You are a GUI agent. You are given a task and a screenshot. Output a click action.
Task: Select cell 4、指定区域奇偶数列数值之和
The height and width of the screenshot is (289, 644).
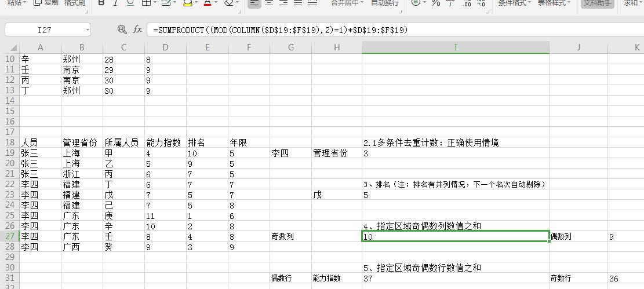point(456,226)
